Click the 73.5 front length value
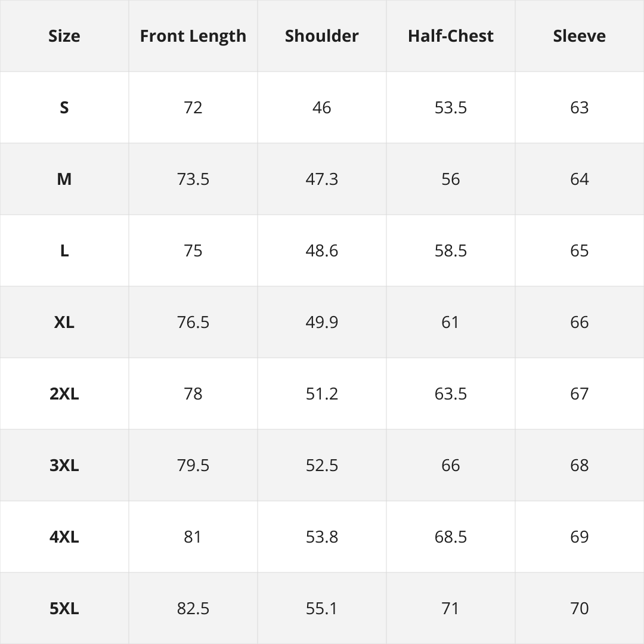This screenshot has height=644, width=644. coord(193,179)
